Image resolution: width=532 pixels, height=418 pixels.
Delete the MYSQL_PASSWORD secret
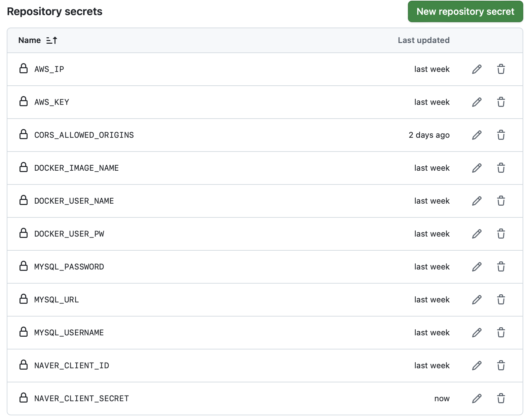click(501, 267)
